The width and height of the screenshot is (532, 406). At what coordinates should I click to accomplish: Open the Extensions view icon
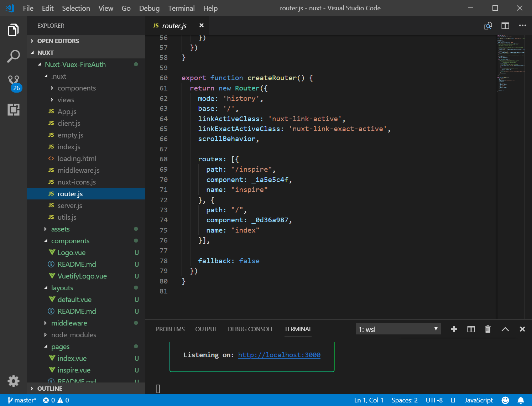14,110
